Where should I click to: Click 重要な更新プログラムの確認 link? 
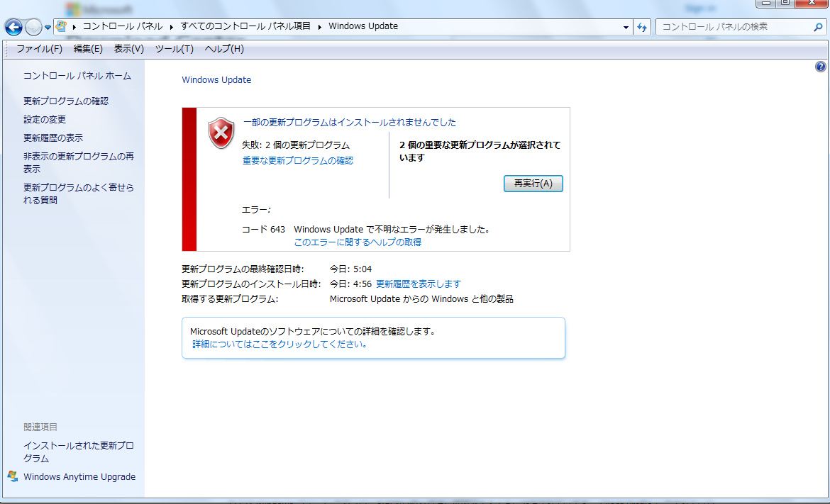tap(297, 160)
